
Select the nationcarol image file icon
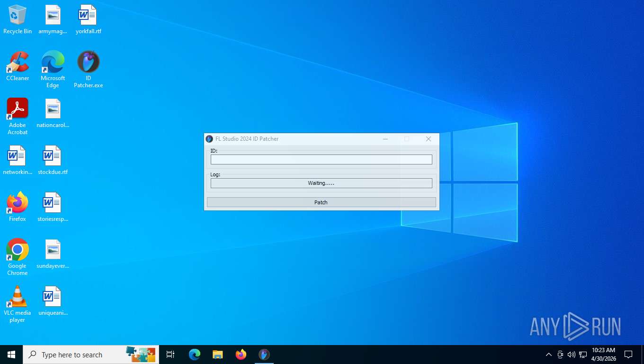pyautogui.click(x=53, y=113)
